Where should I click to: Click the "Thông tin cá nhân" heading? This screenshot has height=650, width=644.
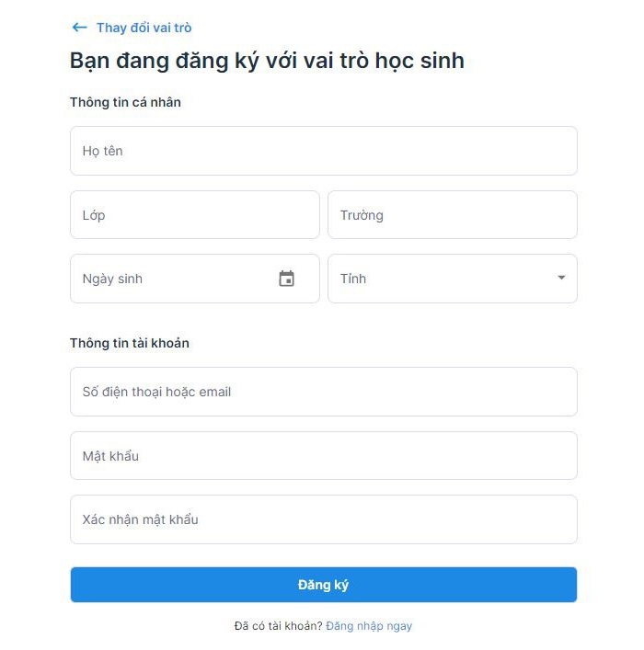pyautogui.click(x=125, y=102)
